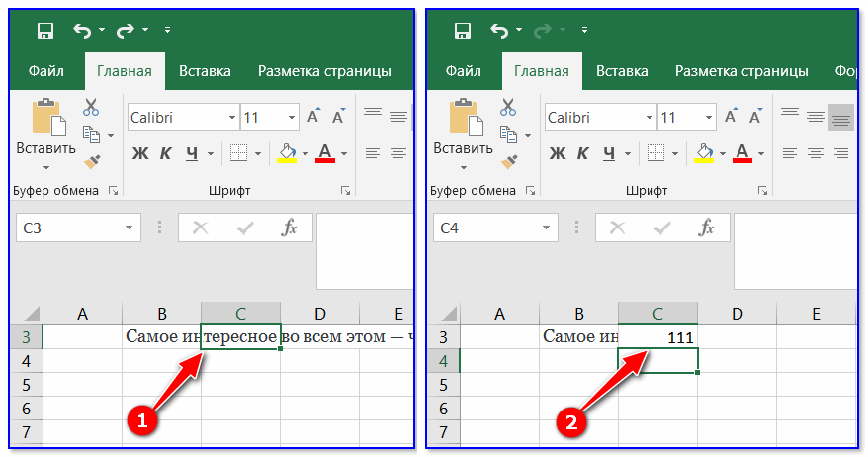Apply yellow fill color in left window
This screenshot has height=457, width=868.
(x=287, y=153)
